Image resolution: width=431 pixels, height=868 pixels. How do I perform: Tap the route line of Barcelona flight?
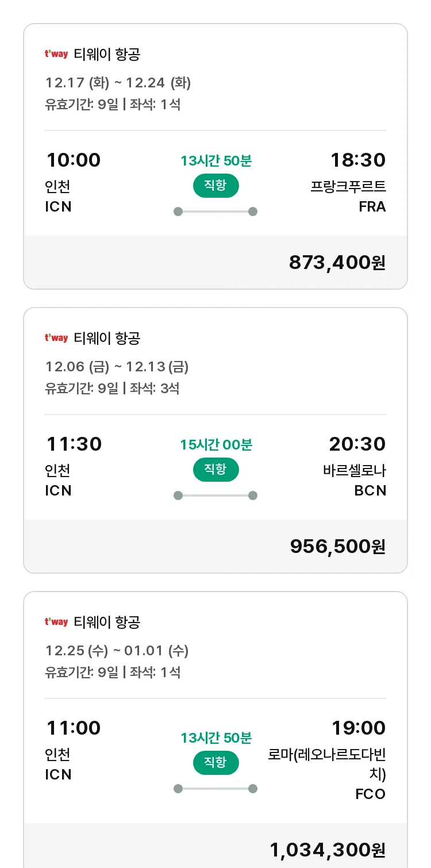[x=215, y=496]
